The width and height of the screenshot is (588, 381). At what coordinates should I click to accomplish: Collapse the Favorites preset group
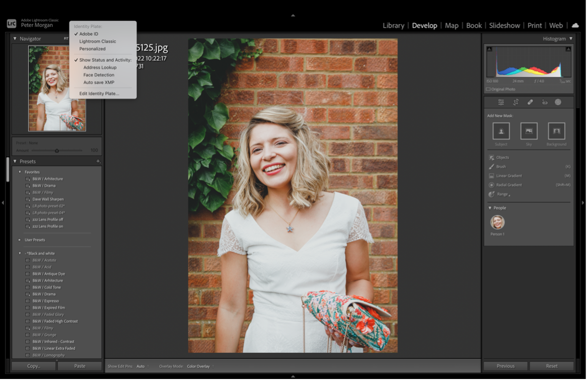pos(20,172)
